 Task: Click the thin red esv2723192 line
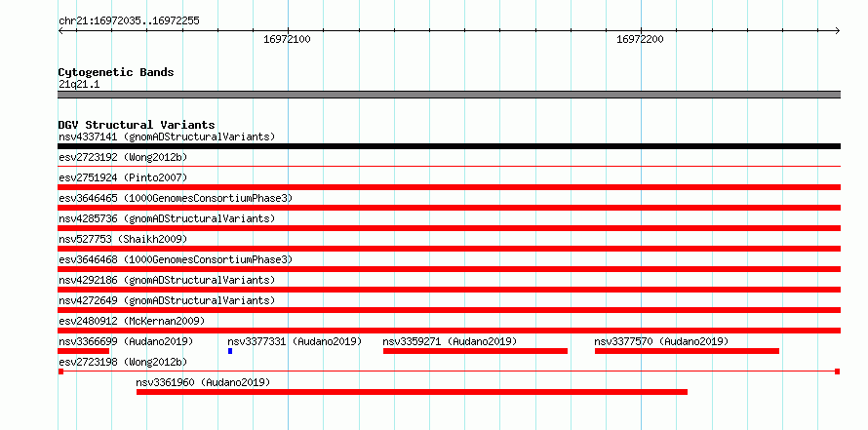click(449, 166)
